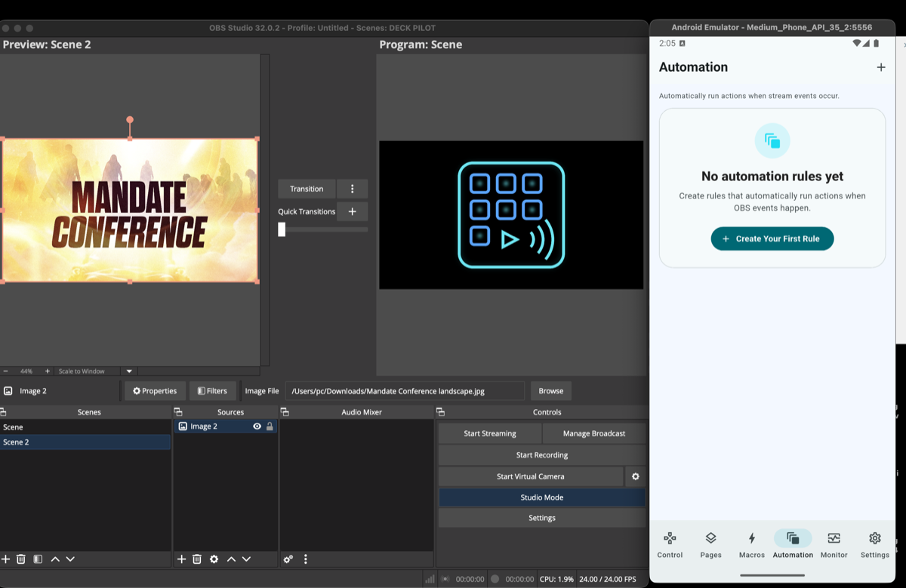This screenshot has width=906, height=588.
Task: Create a new automation with the plus icon
Action: 881,66
